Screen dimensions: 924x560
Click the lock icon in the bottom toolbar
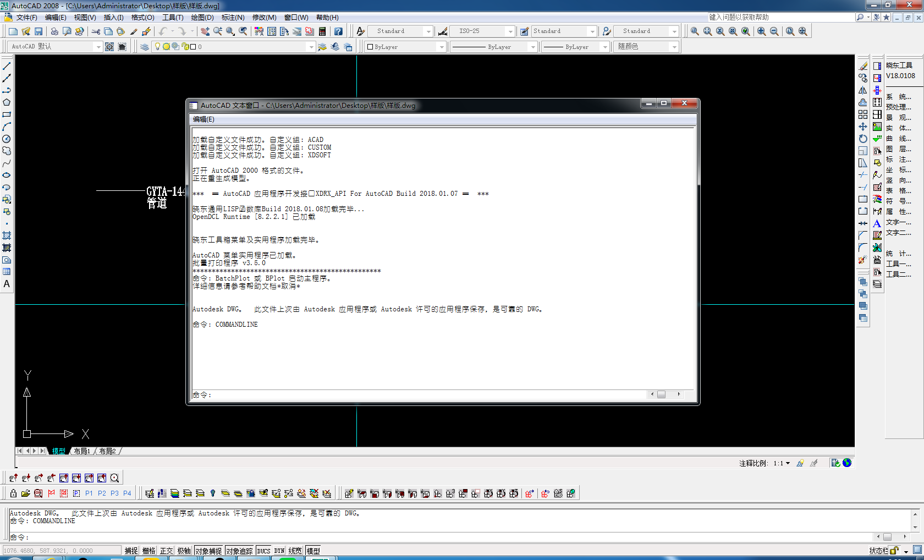point(13,493)
